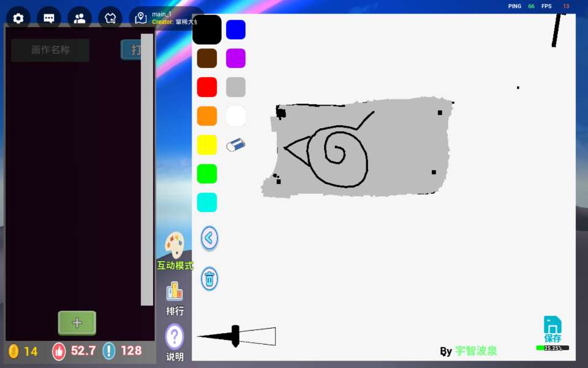Adjust the brush size wedge slider
This screenshot has width=588, height=368.
click(x=236, y=336)
